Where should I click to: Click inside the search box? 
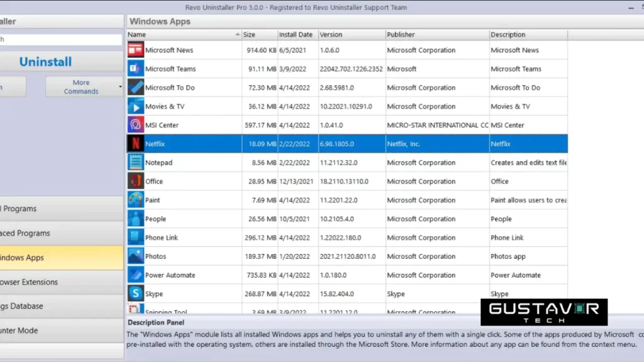[x=60, y=38]
